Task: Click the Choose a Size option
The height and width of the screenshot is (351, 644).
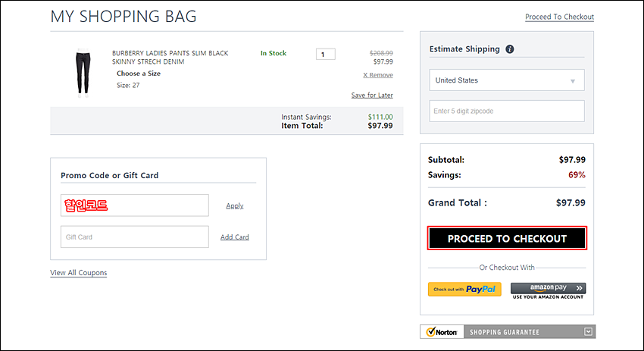Action: pos(139,74)
